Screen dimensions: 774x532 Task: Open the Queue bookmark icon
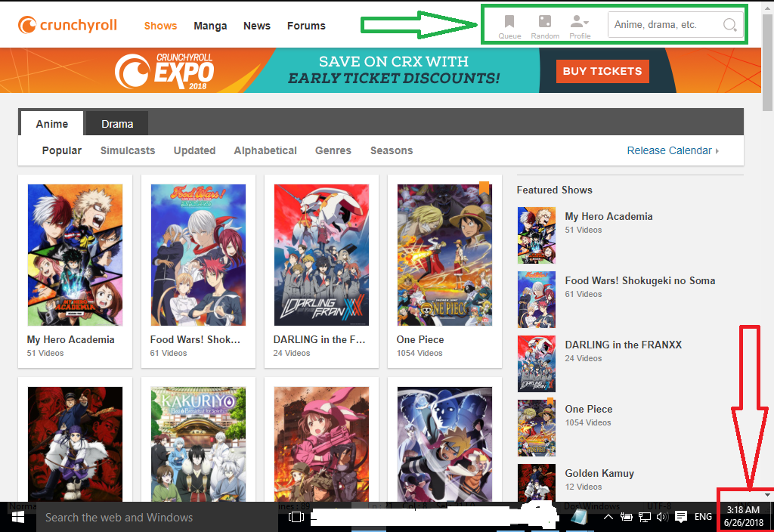pyautogui.click(x=509, y=26)
